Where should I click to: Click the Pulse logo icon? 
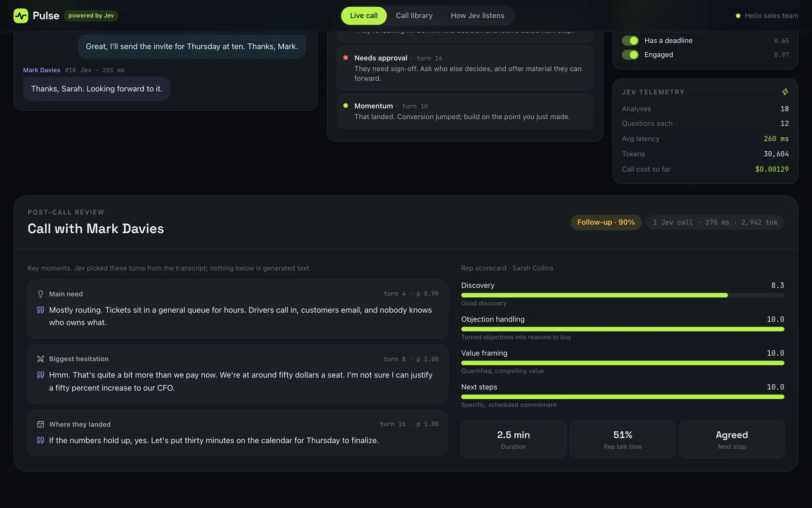tap(21, 16)
